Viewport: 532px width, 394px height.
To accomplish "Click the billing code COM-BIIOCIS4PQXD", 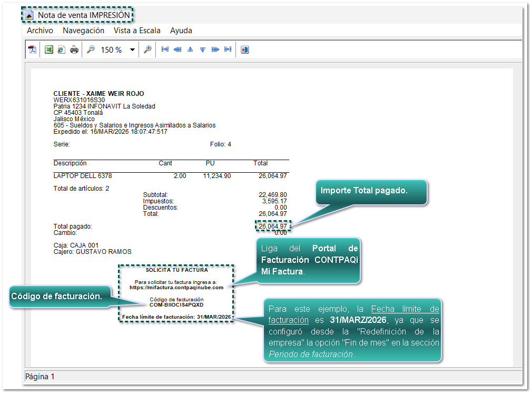I will pyautogui.click(x=176, y=305).
